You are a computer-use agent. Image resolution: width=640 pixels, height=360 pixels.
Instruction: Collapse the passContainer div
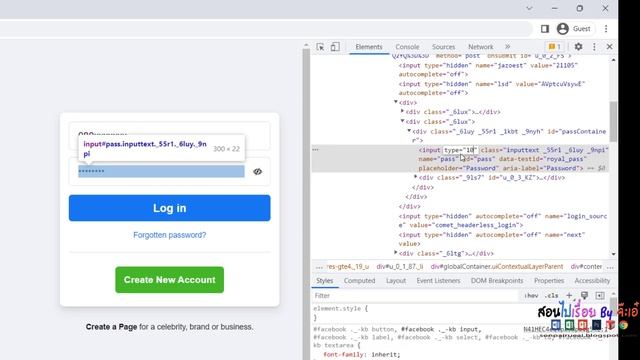[x=409, y=131]
